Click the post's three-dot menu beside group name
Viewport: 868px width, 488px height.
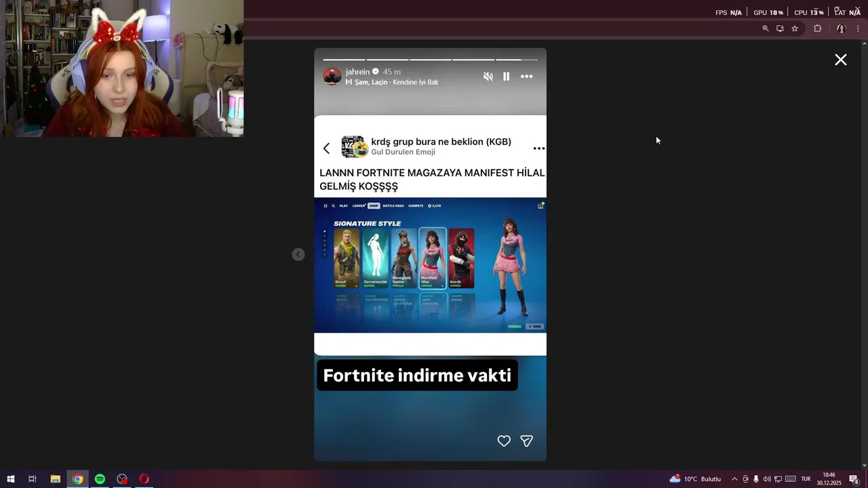point(539,148)
